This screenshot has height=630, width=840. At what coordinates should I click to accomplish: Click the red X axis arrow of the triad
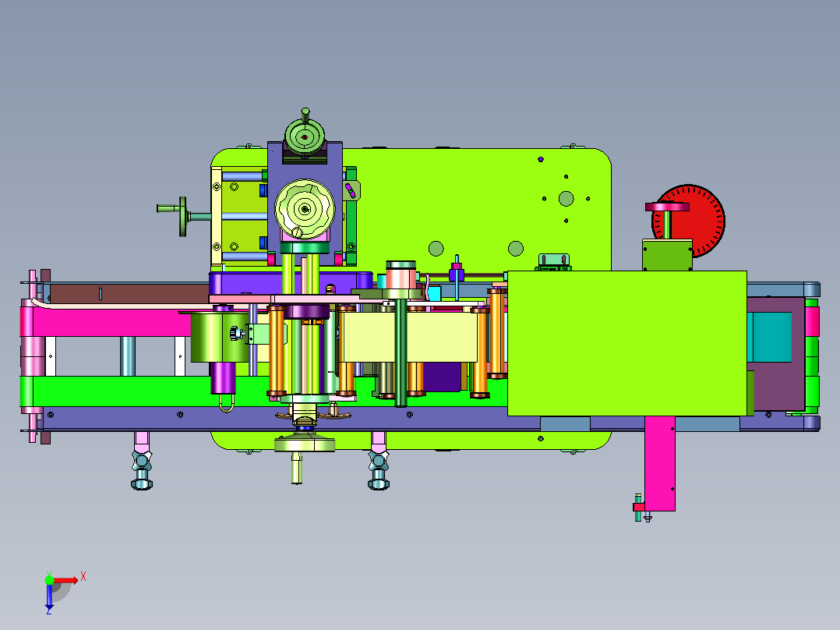(66, 580)
